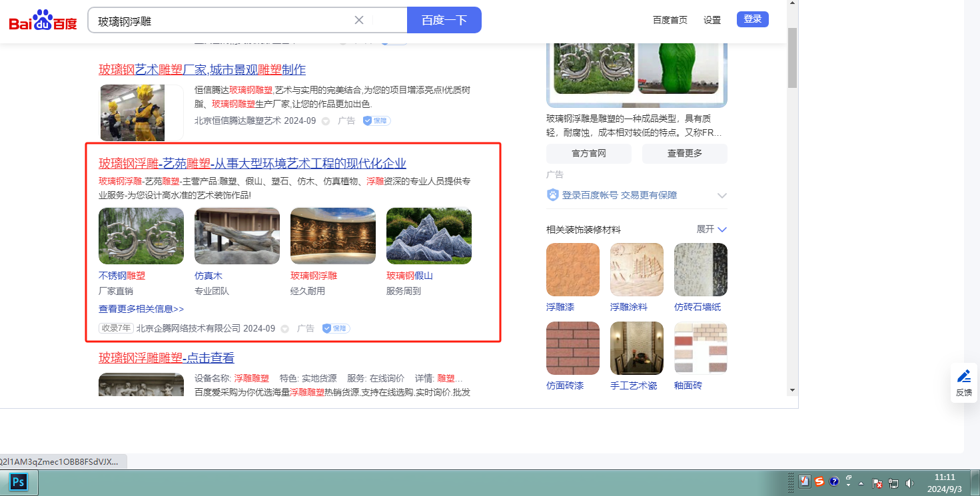Click the page vertical scrollbar thumb

click(x=792, y=58)
